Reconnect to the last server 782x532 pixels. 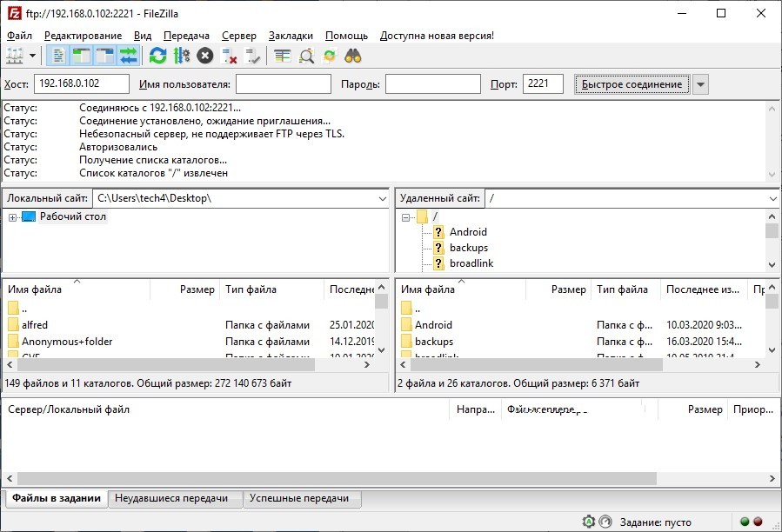tap(253, 56)
